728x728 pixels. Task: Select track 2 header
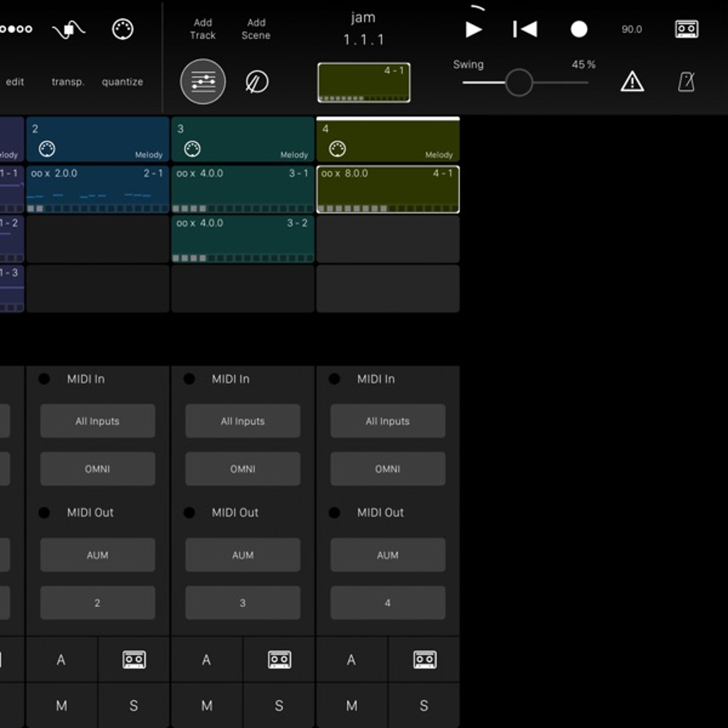pyautogui.click(x=98, y=140)
